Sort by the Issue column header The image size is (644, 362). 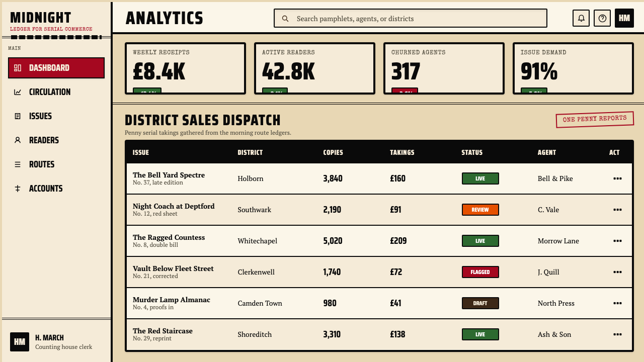tap(141, 152)
